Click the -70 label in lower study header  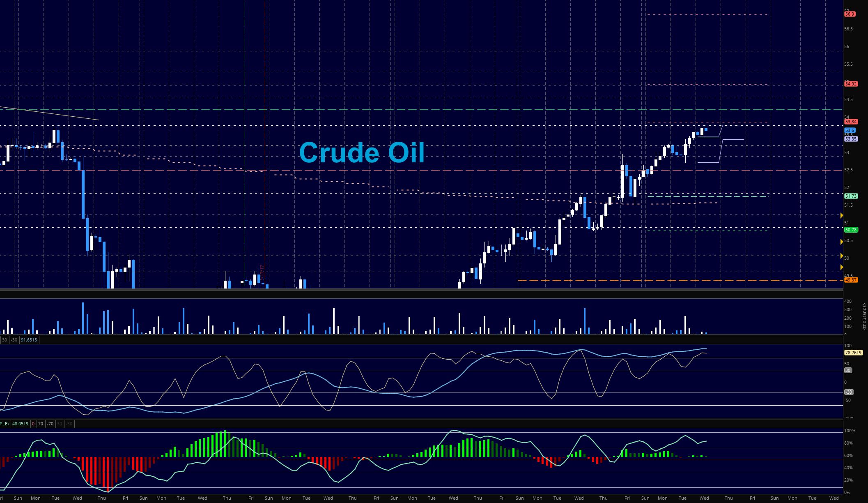pos(50,424)
